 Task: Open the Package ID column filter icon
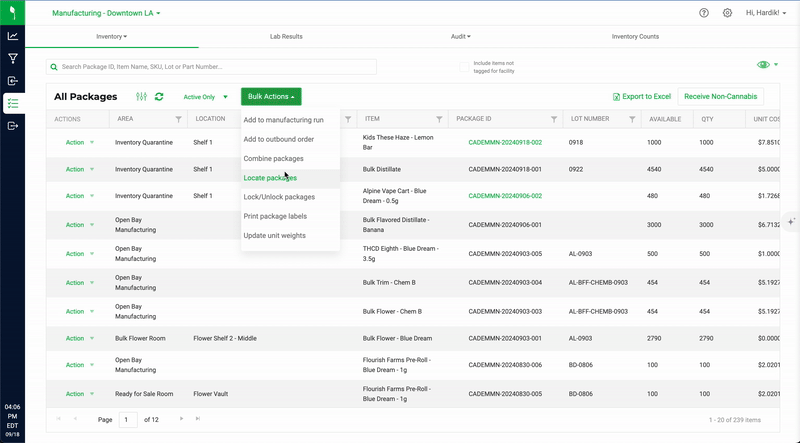coord(554,119)
